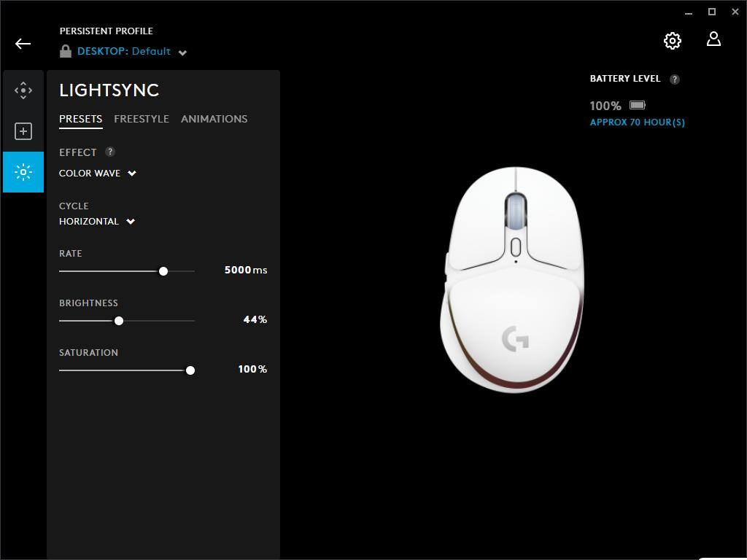
Task: Open the user account icon
Action: pyautogui.click(x=713, y=39)
